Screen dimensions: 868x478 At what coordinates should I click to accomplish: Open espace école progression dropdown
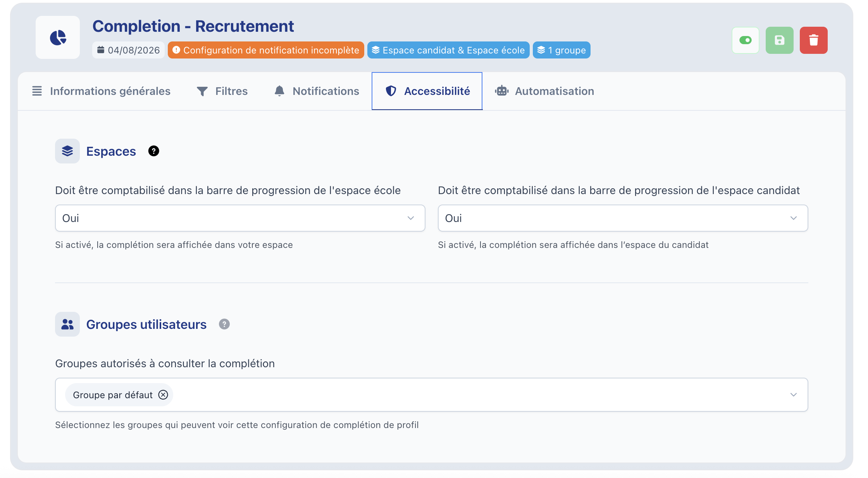click(x=240, y=218)
